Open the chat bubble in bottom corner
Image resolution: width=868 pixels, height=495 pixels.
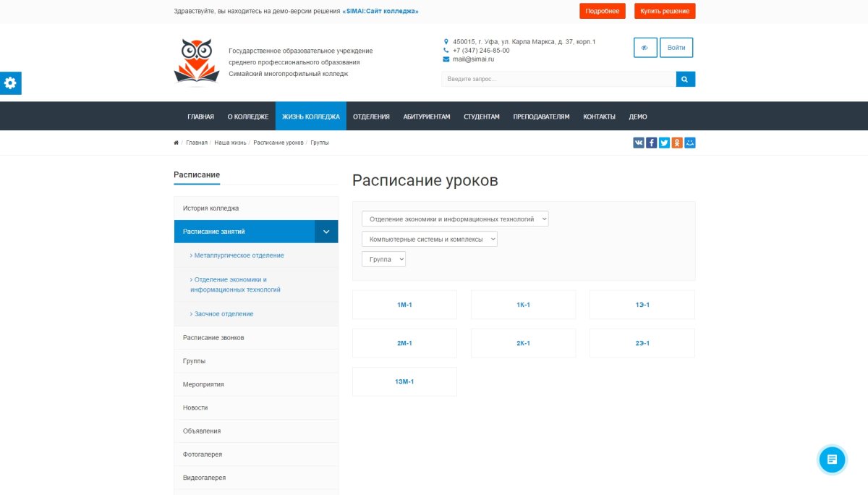pyautogui.click(x=832, y=459)
